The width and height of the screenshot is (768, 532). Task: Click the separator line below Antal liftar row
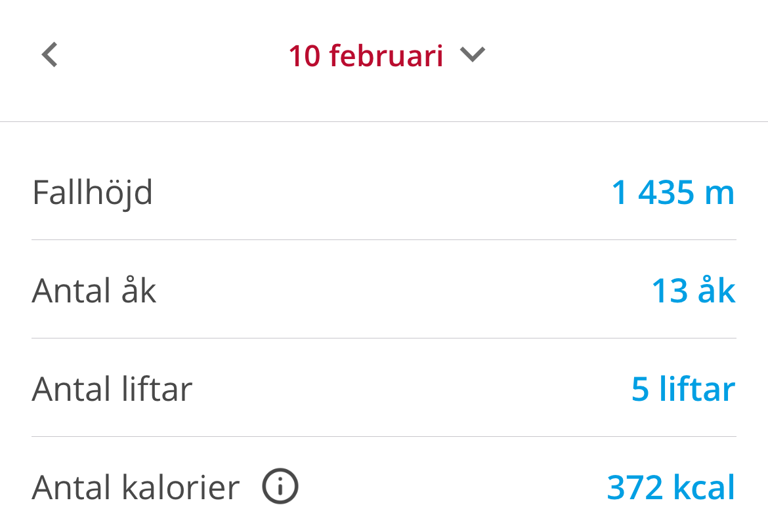click(x=384, y=437)
